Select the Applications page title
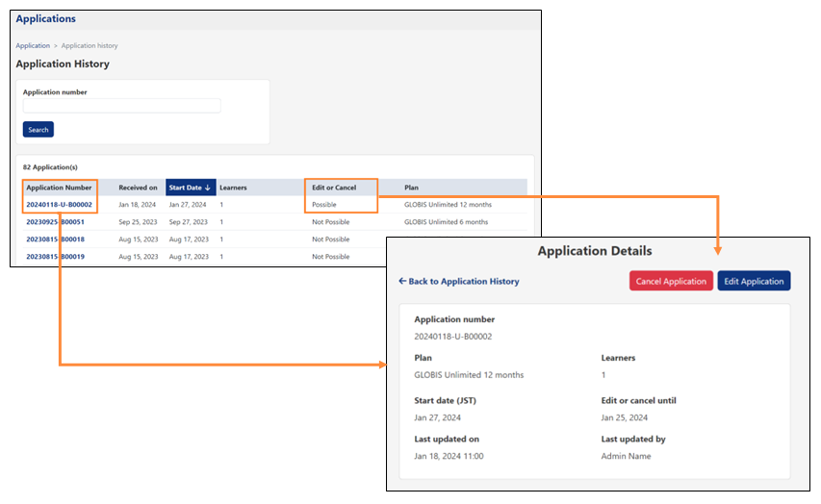 point(46,19)
